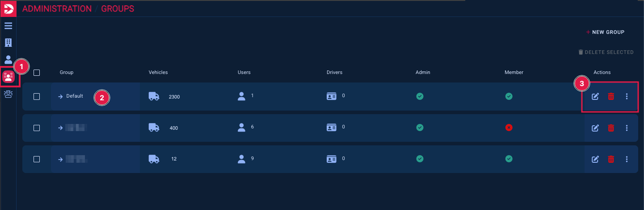Viewport: 644px width, 210px height.
Task: Click the New Group button
Action: (605, 32)
